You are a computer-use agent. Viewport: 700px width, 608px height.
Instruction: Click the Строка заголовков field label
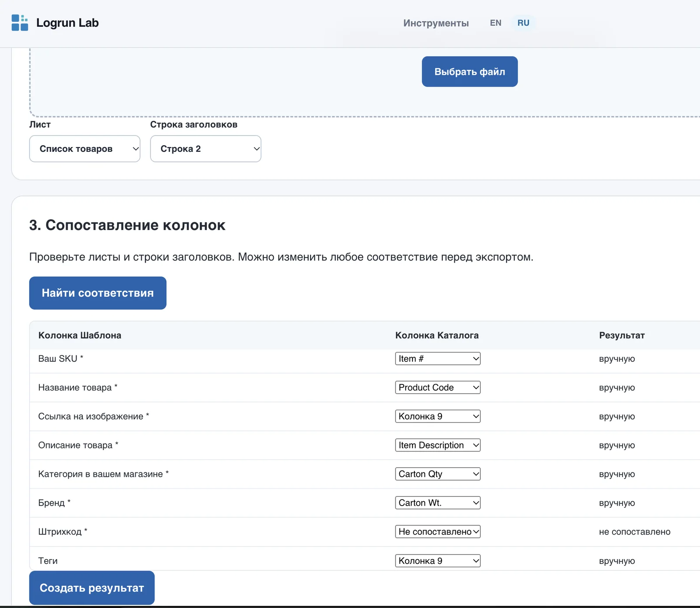coord(194,124)
